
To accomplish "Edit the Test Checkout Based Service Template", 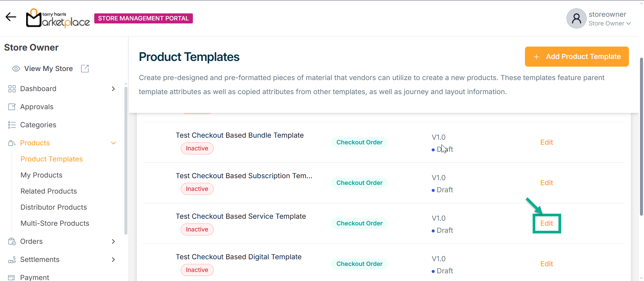I will pyautogui.click(x=546, y=223).
